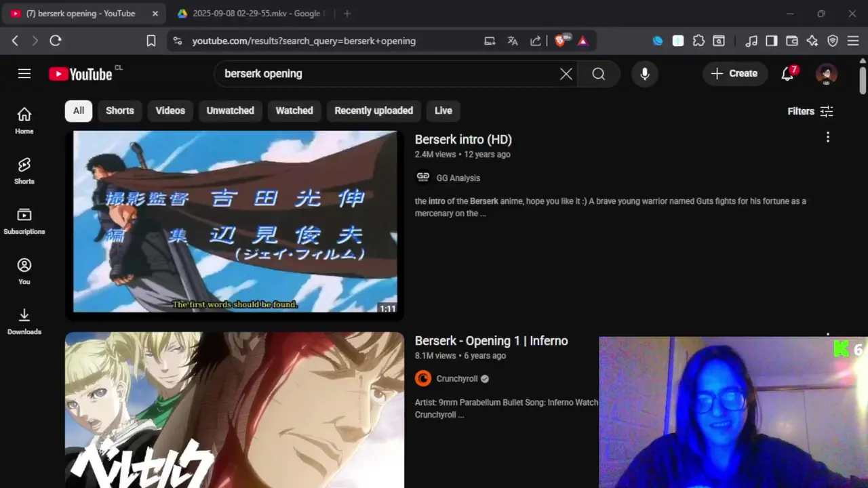Bookmark this page with the bookmark icon
The height and width of the screenshot is (488, 868).
point(151,41)
